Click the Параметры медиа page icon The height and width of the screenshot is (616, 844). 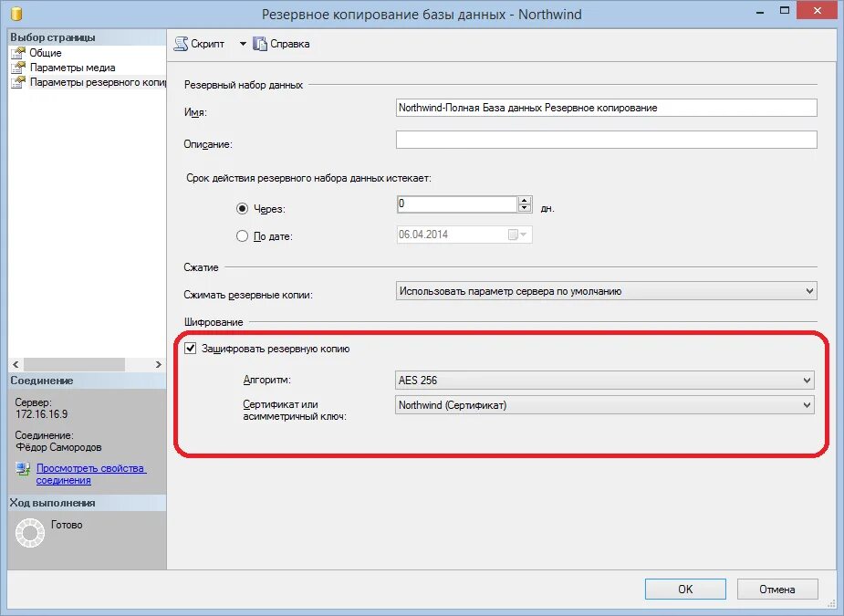pos(18,68)
